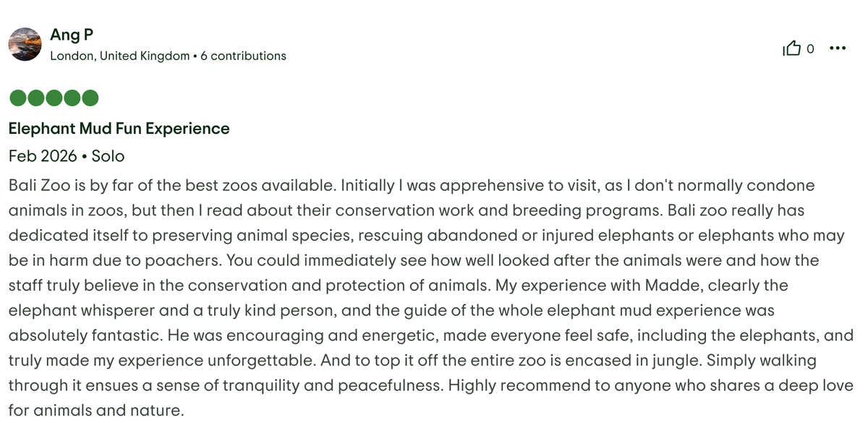Click the fourth green rating bubble

72,98
